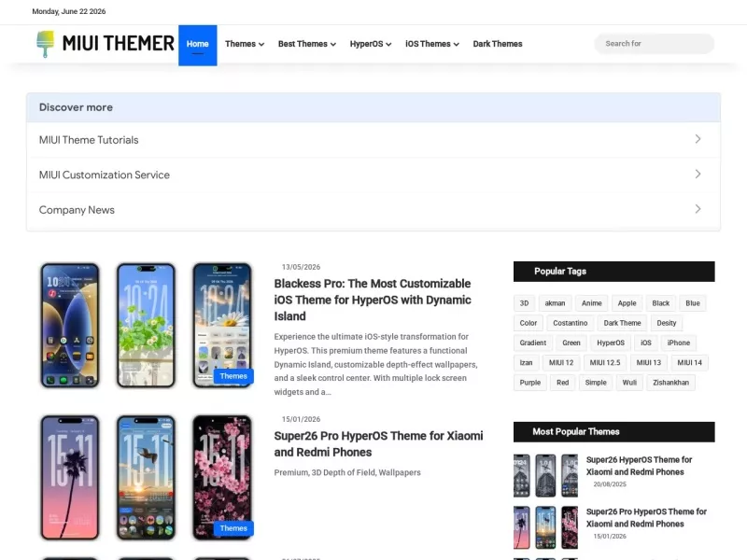Select the Simple tag
747x560 pixels.
[x=596, y=383]
